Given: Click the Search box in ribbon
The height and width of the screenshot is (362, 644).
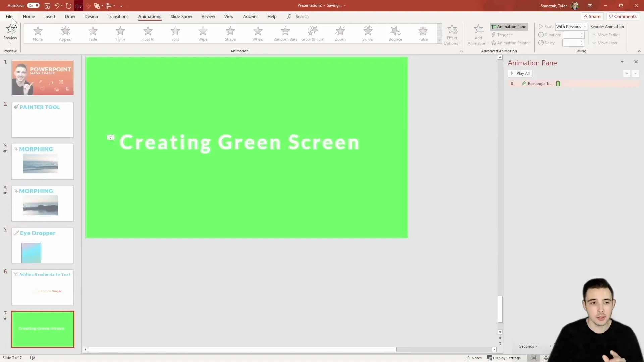Looking at the screenshot, I should [298, 16].
